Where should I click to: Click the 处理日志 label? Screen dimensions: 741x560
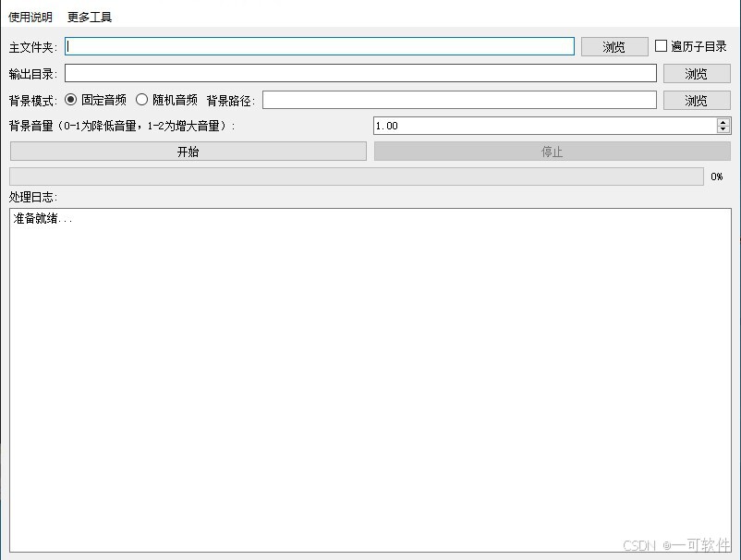[x=33, y=197]
